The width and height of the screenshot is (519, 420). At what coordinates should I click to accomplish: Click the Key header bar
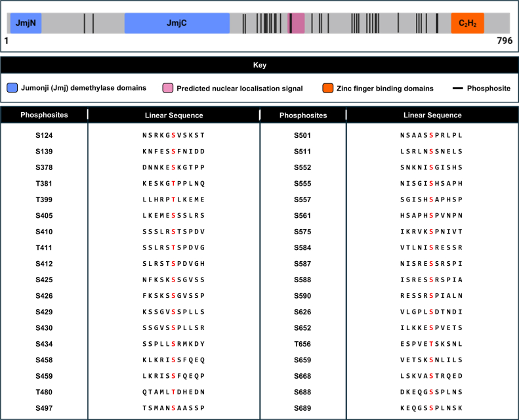[260, 65]
